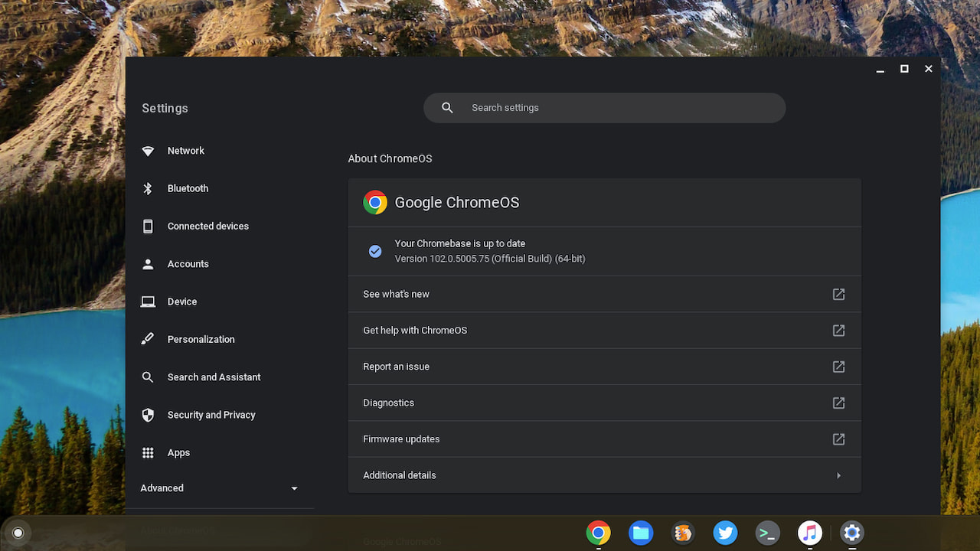Click the Network wifi icon in sidebar
This screenshot has height=551, width=980.
coord(148,151)
